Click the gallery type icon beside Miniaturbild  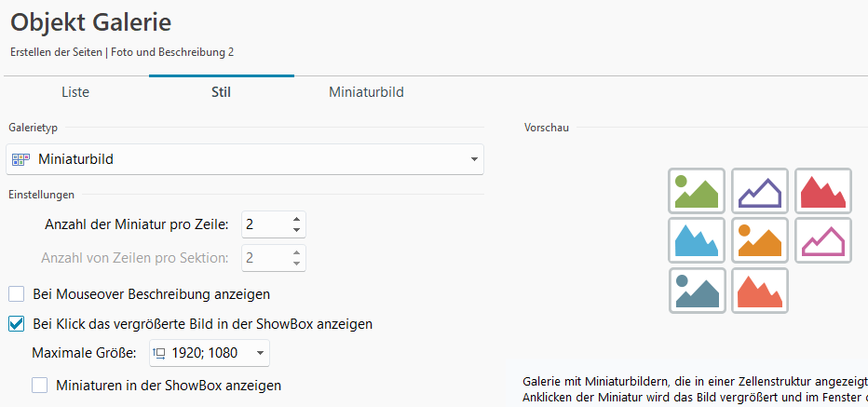(20, 159)
